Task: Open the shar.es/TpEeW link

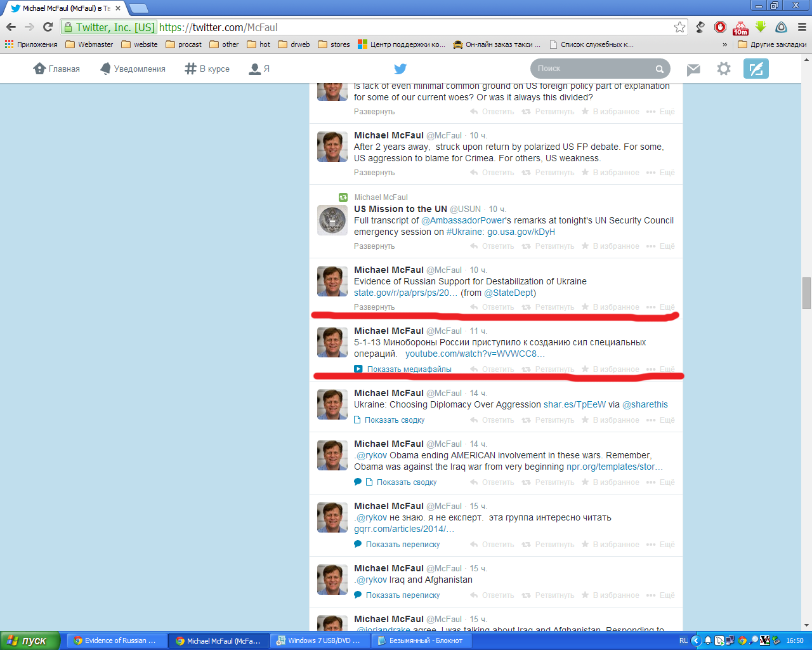Action: click(x=575, y=404)
